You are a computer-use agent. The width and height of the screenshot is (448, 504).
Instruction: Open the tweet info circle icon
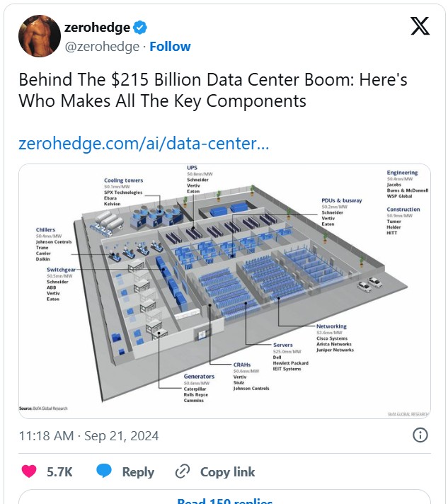click(420, 435)
